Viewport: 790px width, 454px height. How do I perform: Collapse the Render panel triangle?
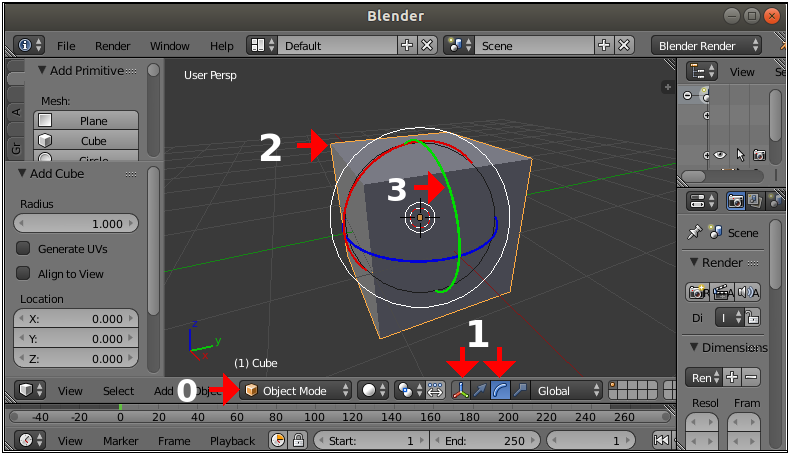click(694, 262)
